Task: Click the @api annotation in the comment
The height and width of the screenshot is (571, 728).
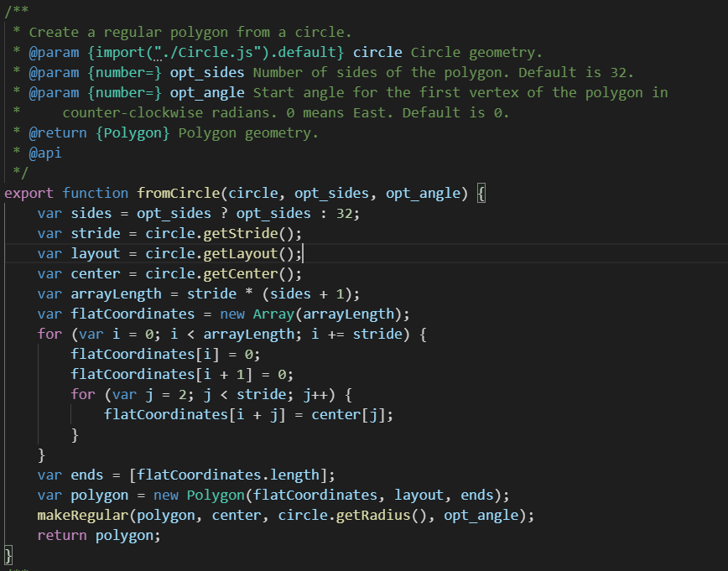Action: coord(45,153)
